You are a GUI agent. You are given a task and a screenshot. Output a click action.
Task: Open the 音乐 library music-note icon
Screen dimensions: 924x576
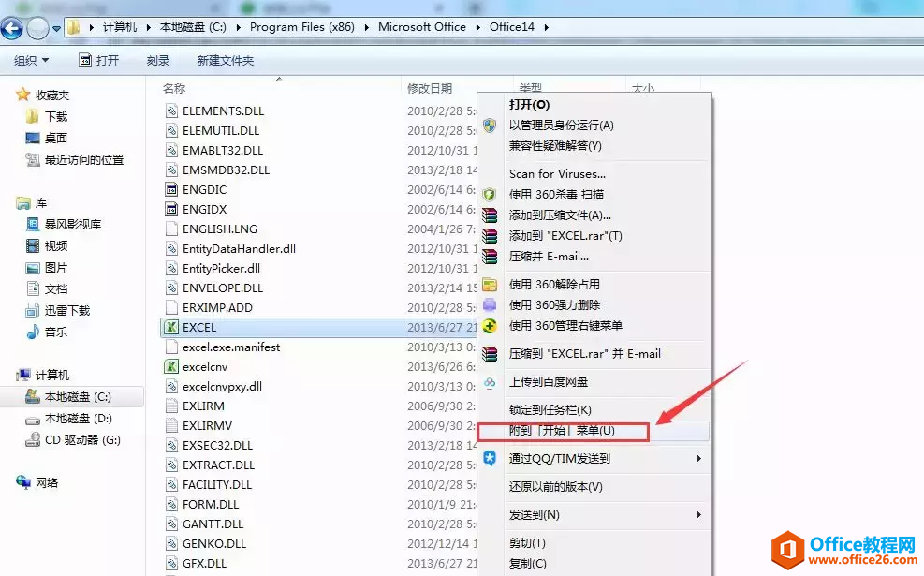pos(33,332)
